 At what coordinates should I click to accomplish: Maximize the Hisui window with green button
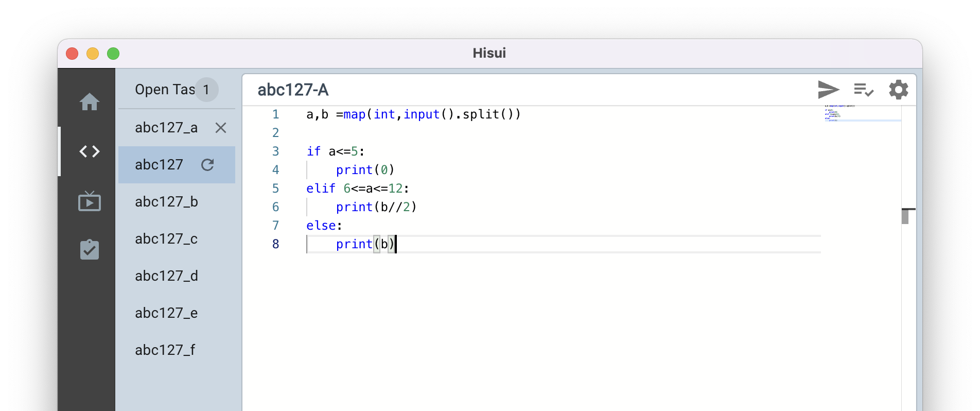113,54
